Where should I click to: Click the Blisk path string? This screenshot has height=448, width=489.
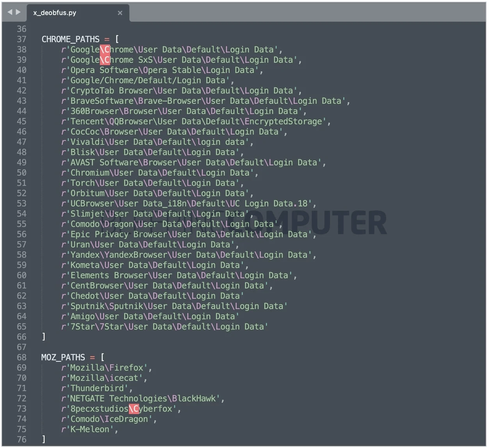click(x=150, y=152)
